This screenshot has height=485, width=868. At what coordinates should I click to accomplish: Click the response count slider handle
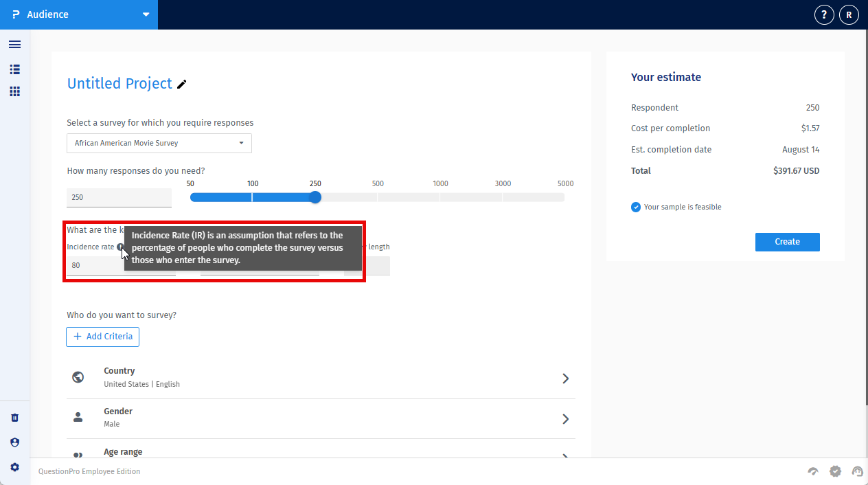click(315, 197)
